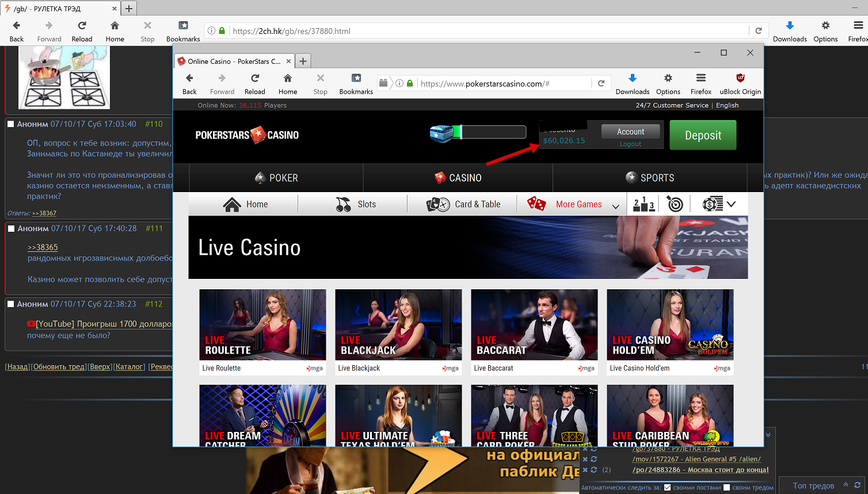Click the chest rewards progress bar
This screenshot has width=868, height=494.
click(x=489, y=132)
